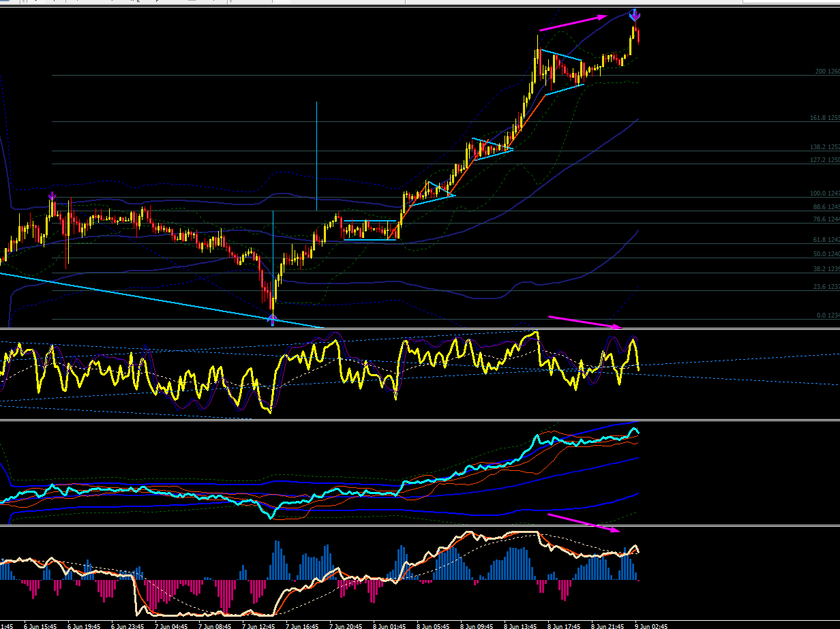Click the 8 Jun 05:45 time label

(x=434, y=625)
